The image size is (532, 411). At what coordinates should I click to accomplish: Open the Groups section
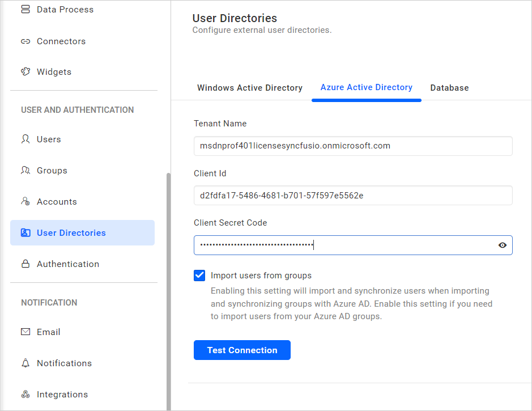(x=25, y=170)
